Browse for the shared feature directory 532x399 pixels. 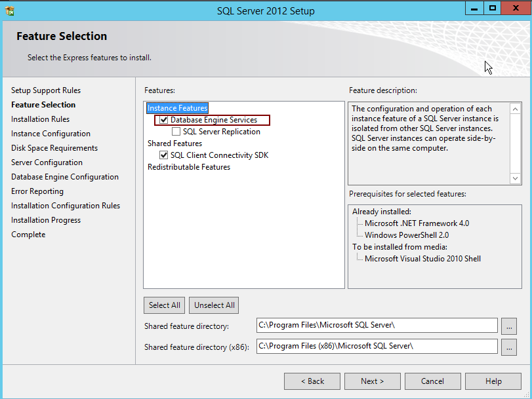[x=508, y=326]
